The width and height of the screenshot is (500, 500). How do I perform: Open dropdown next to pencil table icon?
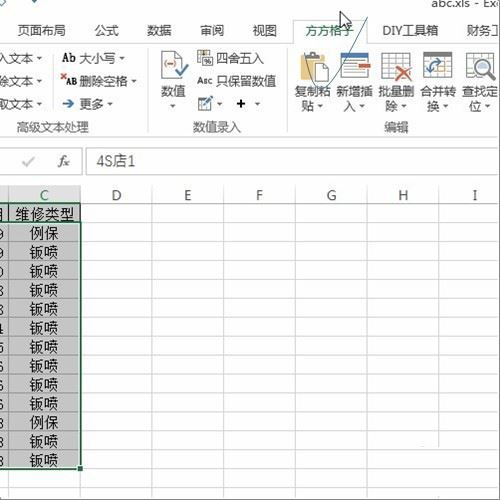click(x=219, y=104)
